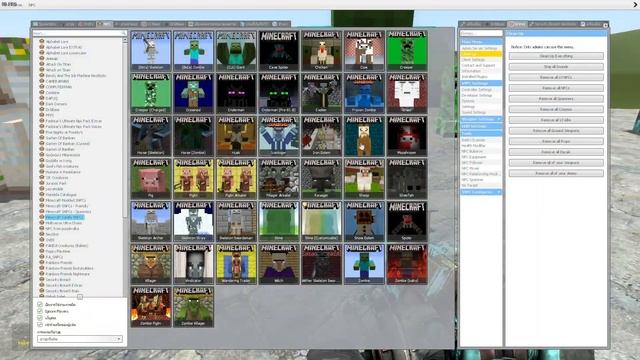The height and width of the screenshot is (360, 640).
Task: Open the weapon override dropdown at bottom left
Action: 80,339
